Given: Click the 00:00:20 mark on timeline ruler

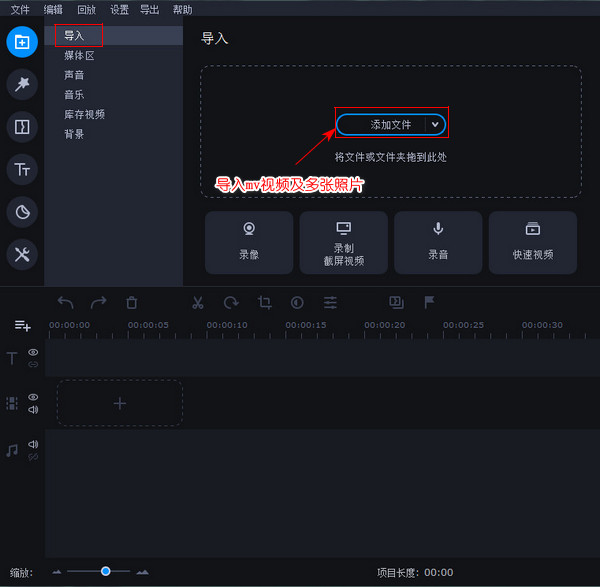Looking at the screenshot, I should [385, 325].
